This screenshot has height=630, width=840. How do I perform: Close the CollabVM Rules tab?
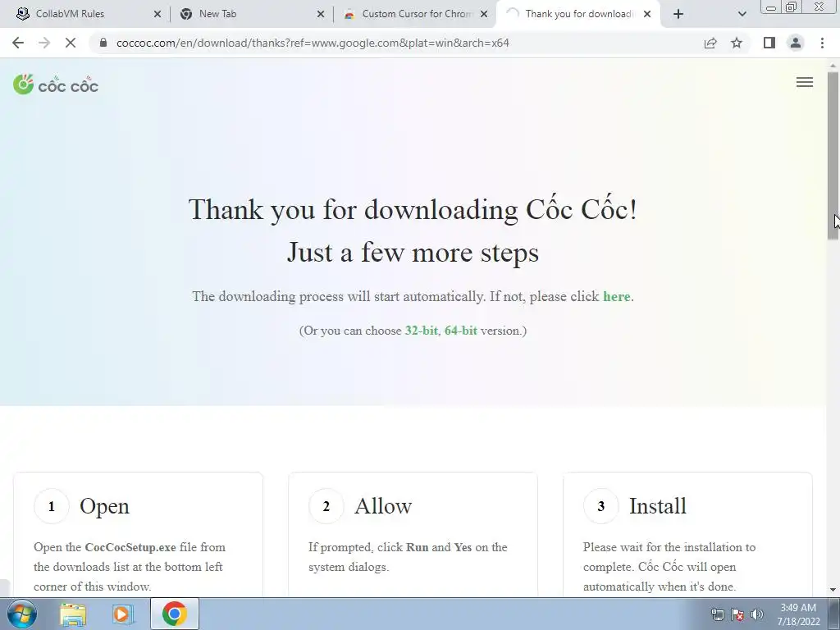pos(157,14)
